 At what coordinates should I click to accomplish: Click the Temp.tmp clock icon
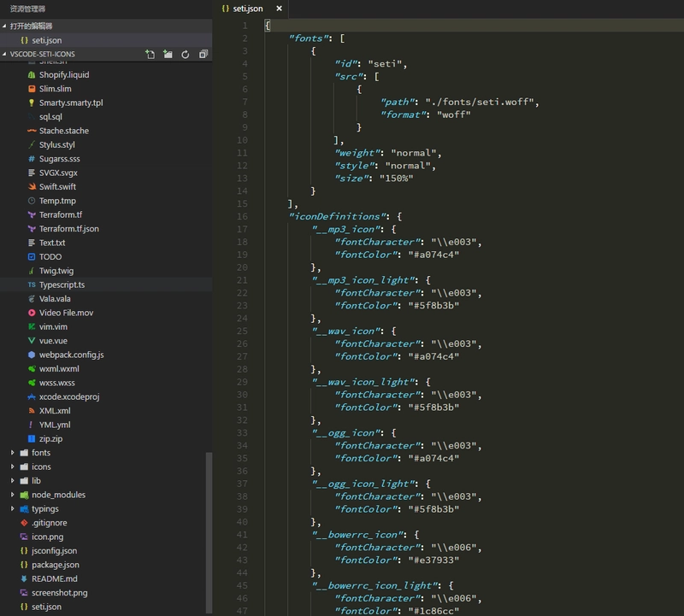coord(32,201)
